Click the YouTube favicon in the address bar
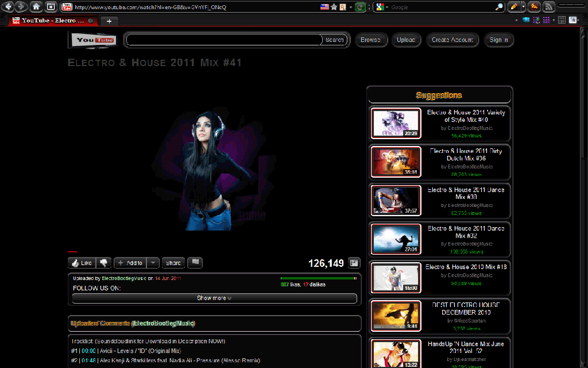Screen dimensions: 588x368 pos(67,7)
